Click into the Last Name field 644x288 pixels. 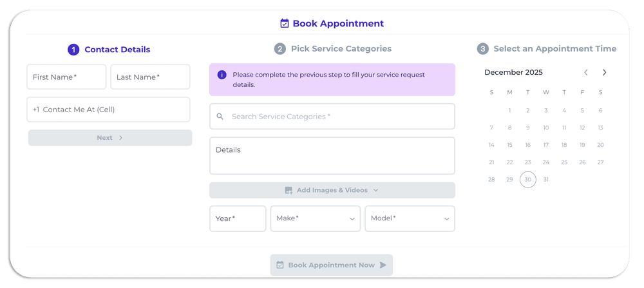tap(150, 77)
